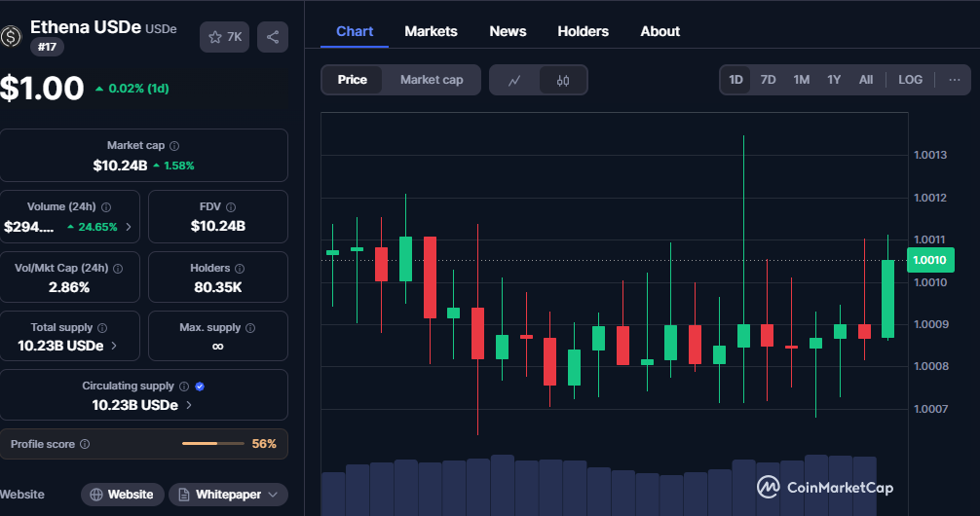Select the 7D time range
The image size is (980, 516).
[768, 80]
